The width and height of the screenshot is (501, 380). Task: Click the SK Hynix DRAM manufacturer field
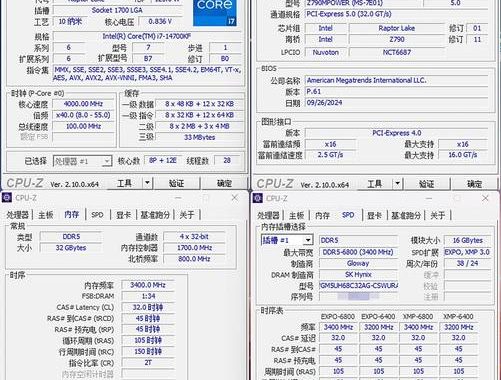point(358,275)
